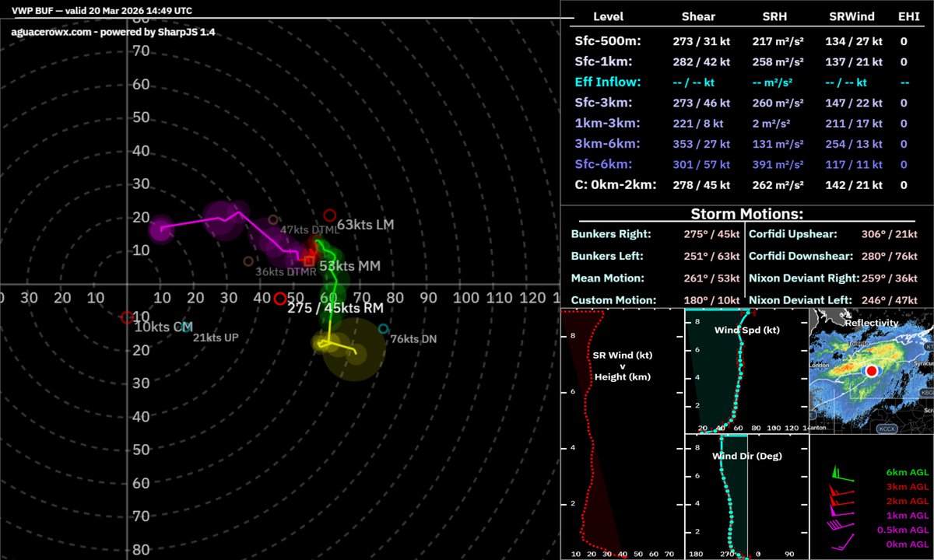Click the Custom Motion 180° / 10kt entry
The height and width of the screenshot is (560, 934).
point(655,299)
